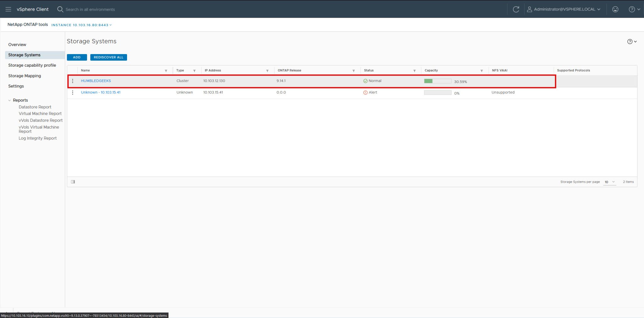Open the filter for the Status column
The width and height of the screenshot is (644, 318).
click(415, 70)
